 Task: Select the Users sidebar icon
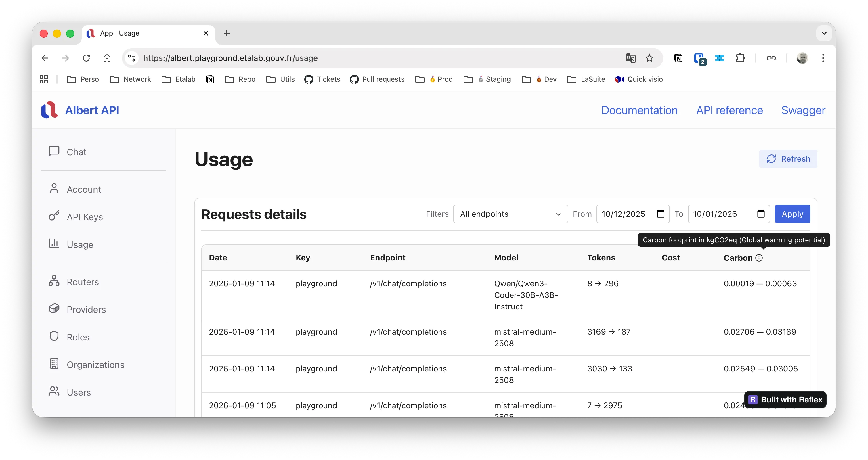54,392
